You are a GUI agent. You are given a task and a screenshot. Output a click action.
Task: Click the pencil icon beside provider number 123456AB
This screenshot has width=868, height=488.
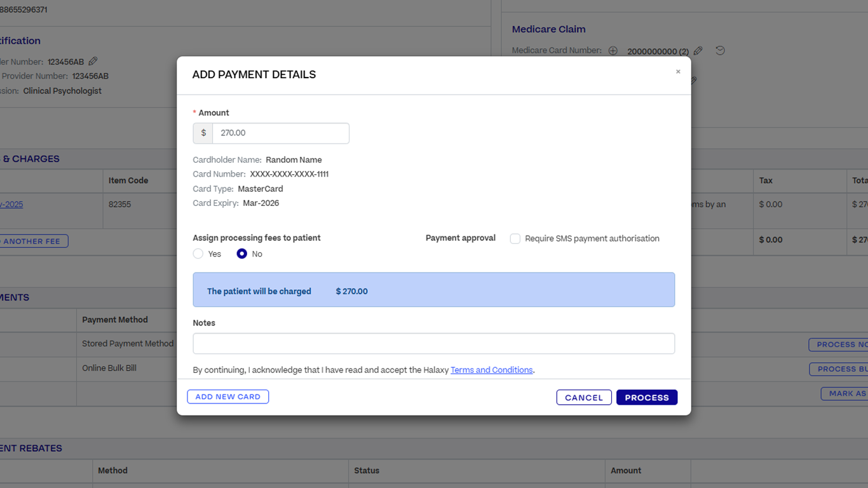[x=93, y=62]
